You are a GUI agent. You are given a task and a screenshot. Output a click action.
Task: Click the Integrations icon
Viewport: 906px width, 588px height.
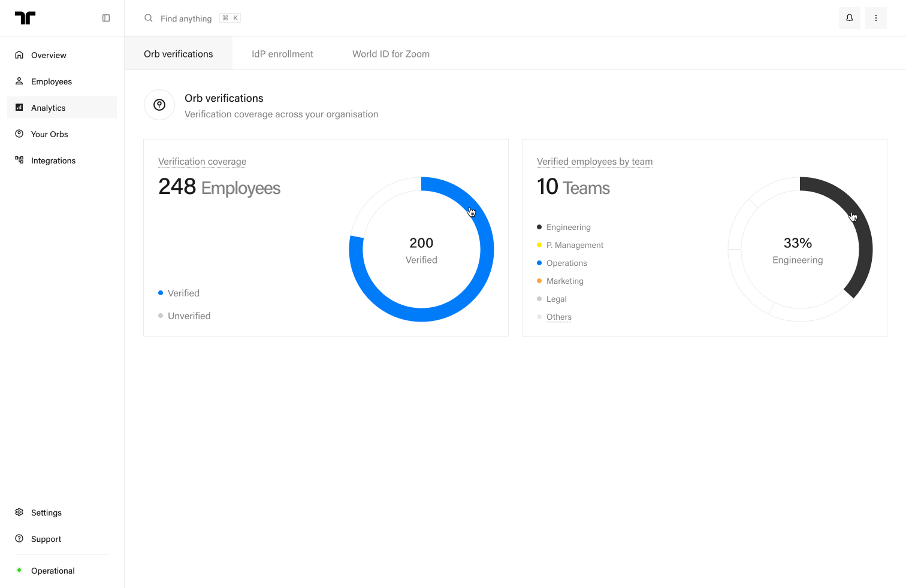[x=19, y=160]
